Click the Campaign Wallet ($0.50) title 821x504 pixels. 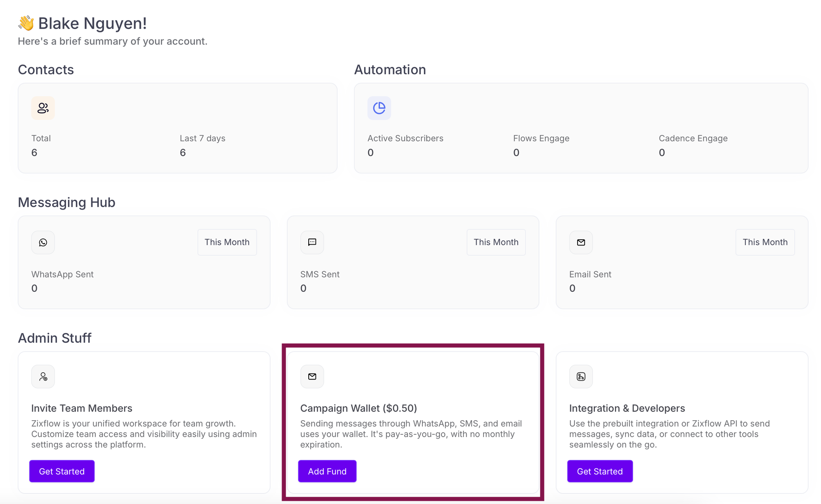pos(358,408)
